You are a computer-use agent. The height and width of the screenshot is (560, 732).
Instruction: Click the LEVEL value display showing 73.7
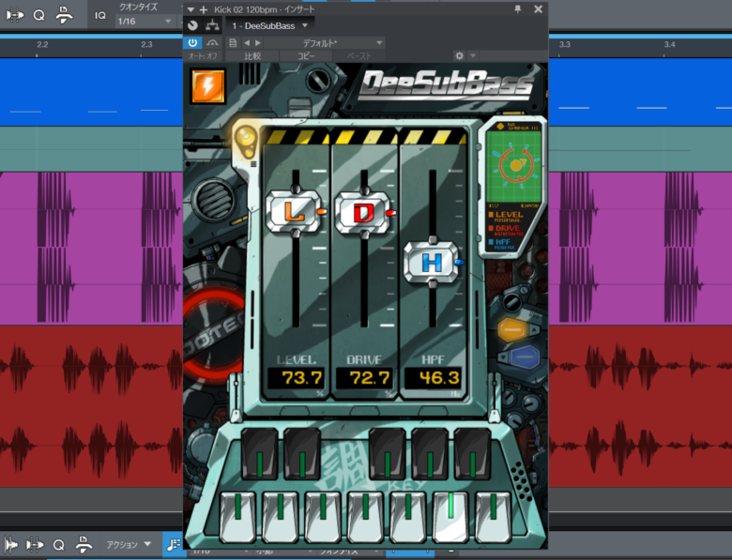tap(296, 377)
